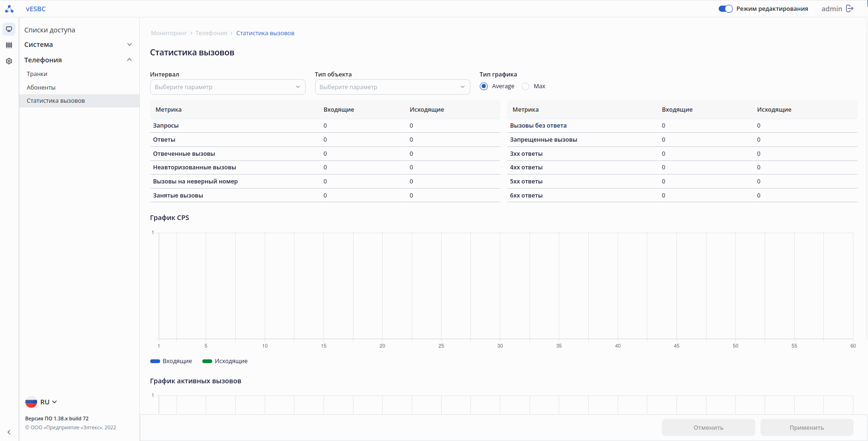Collapse the Телефония menu section

129,60
